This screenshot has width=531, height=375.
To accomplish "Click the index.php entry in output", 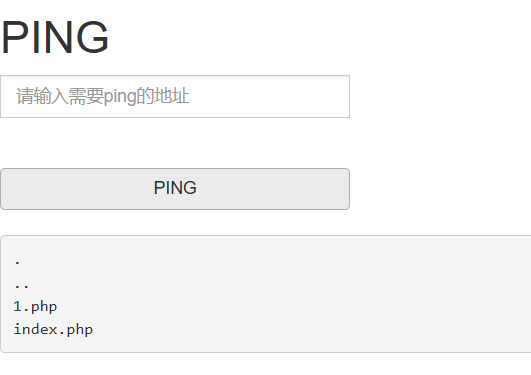I will (53, 329).
